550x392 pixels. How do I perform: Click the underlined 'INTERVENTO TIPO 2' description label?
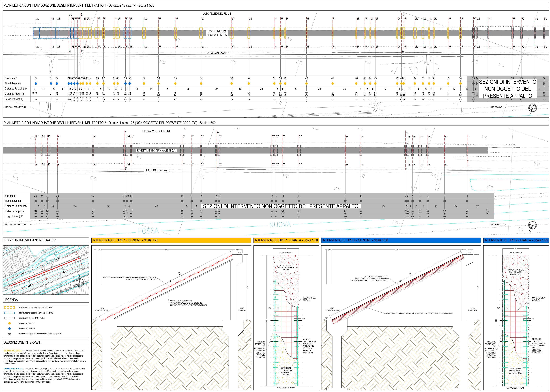point(13,369)
